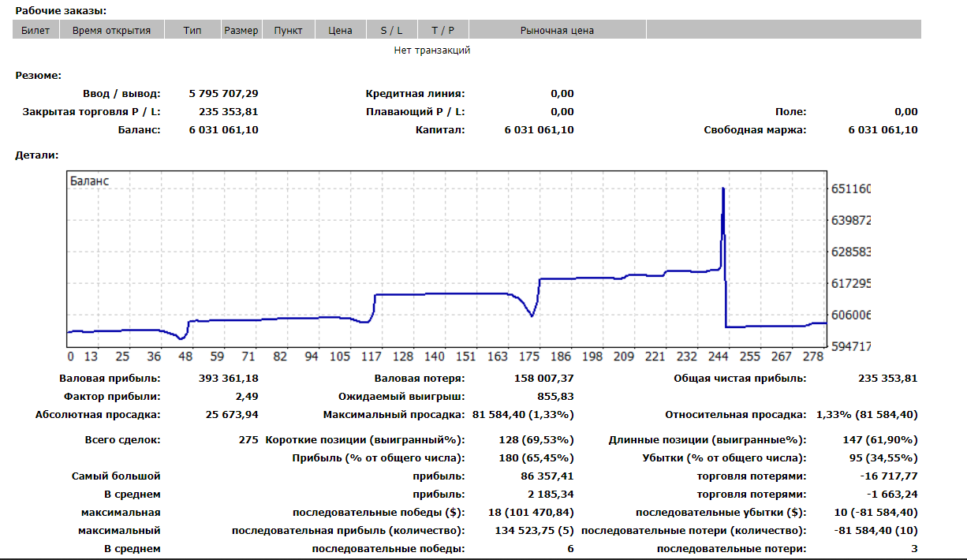Click the 606006 y-axis label
This screenshot has width=967, height=560.
coord(851,315)
